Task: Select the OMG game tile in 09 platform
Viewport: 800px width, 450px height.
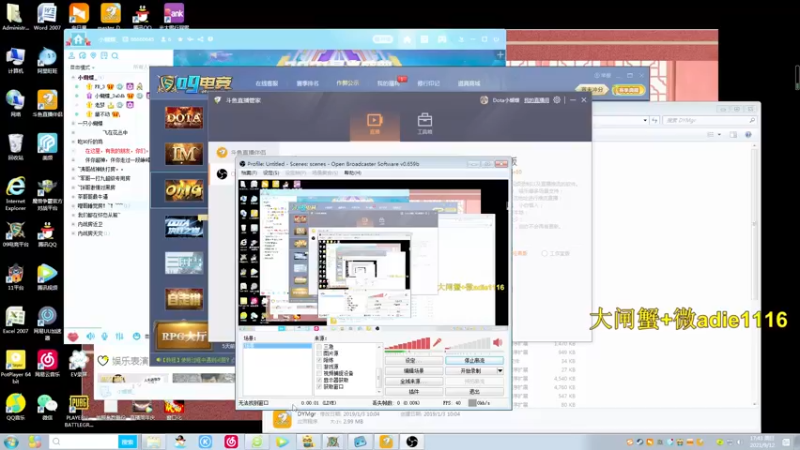Action: click(x=184, y=190)
